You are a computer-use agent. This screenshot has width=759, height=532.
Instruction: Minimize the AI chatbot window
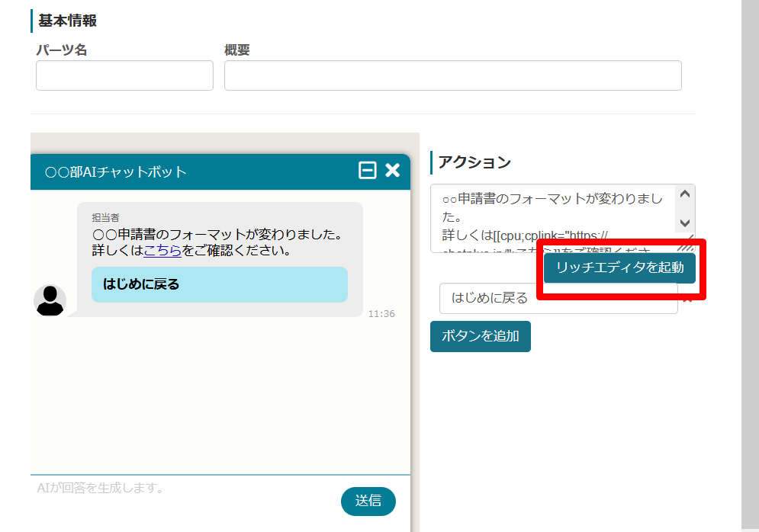click(x=368, y=171)
